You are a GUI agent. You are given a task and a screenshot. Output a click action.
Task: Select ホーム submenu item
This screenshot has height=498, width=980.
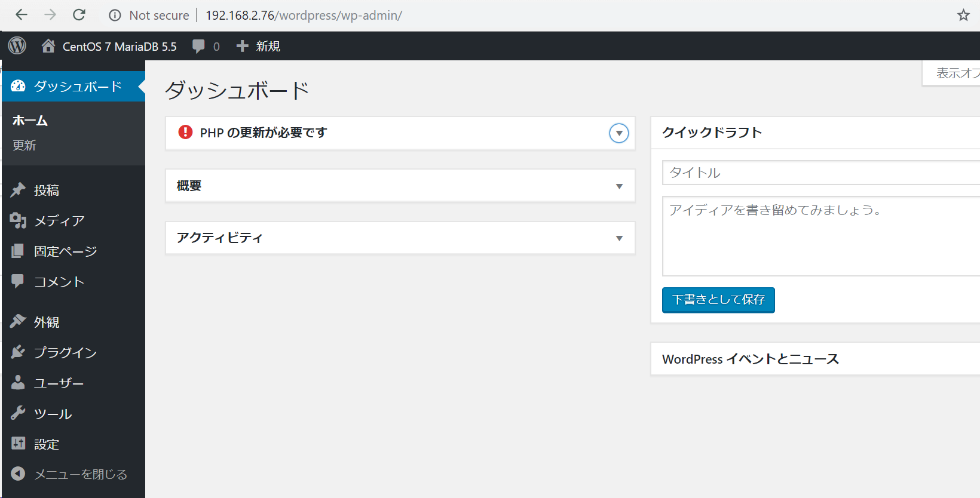point(30,121)
